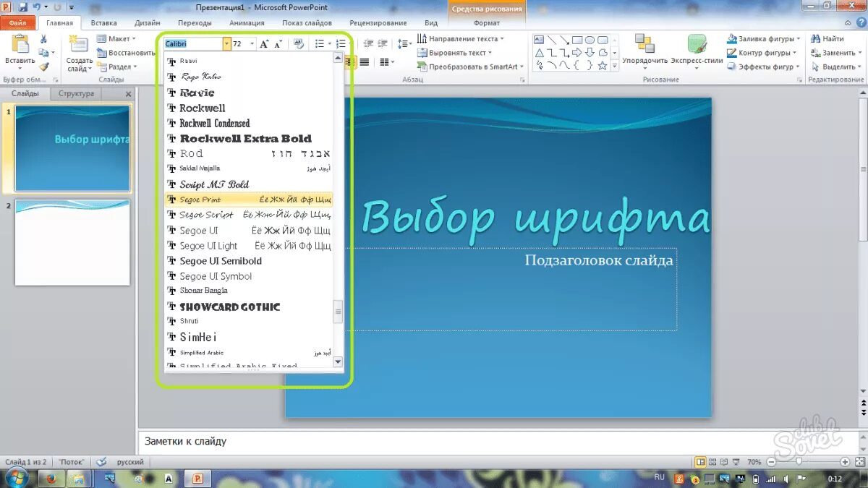This screenshot has width=868, height=488.
Task: Choose the Segoe Script font
Action: [x=249, y=215]
